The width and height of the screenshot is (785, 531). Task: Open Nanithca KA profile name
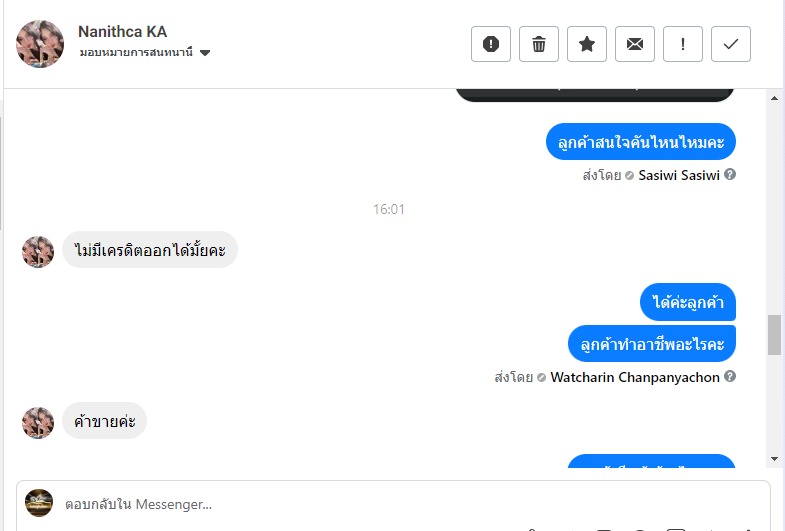click(123, 32)
